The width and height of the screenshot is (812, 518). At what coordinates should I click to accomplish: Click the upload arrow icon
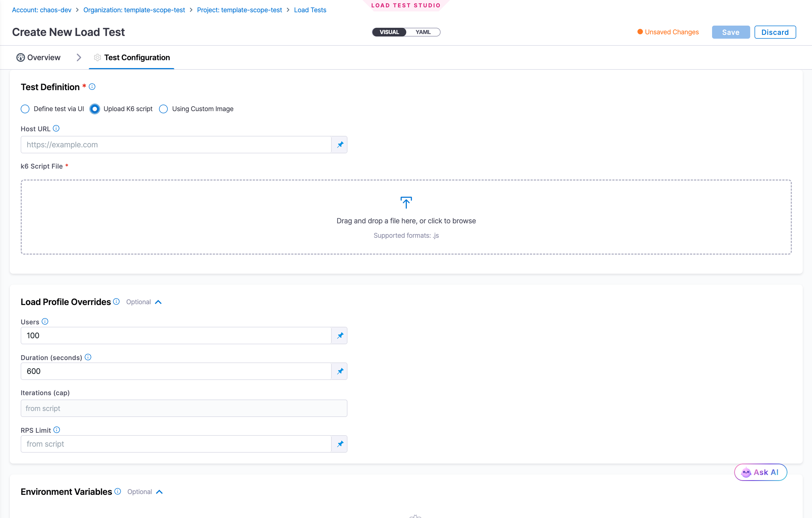click(406, 202)
